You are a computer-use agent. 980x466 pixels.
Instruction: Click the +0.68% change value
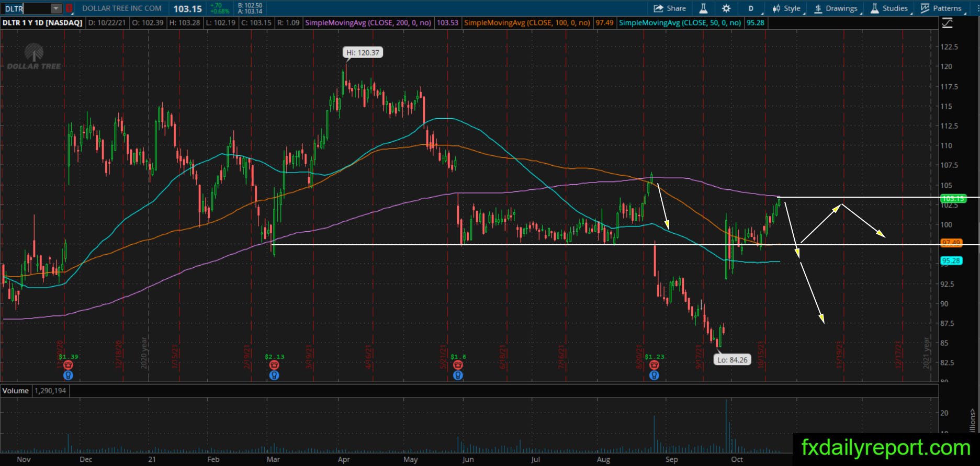point(220,11)
